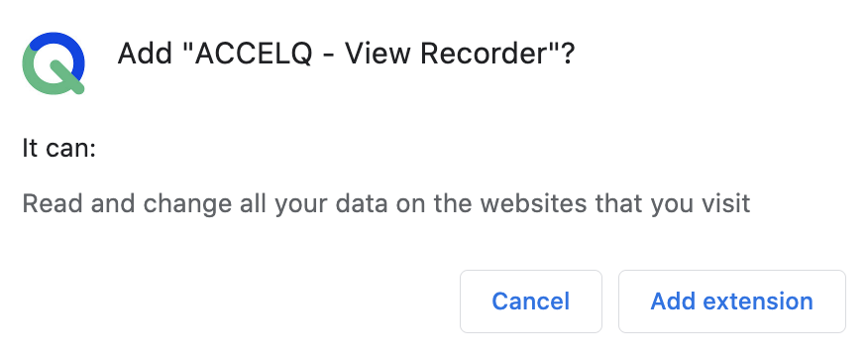
Task: Click the Cancel button
Action: (531, 301)
